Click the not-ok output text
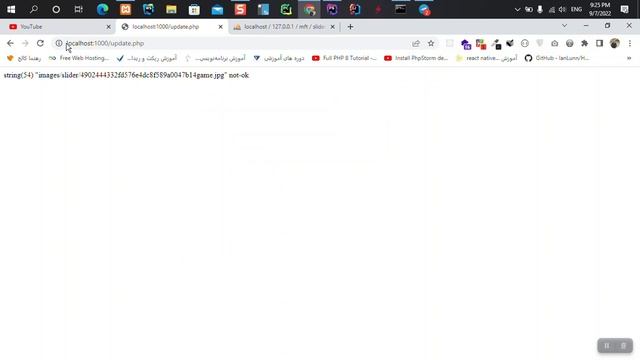 point(239,75)
